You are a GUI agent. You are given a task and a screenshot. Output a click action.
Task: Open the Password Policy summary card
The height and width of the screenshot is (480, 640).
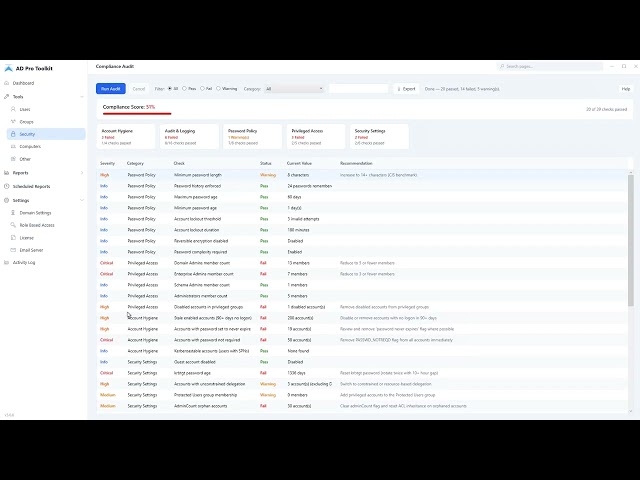[253, 137]
